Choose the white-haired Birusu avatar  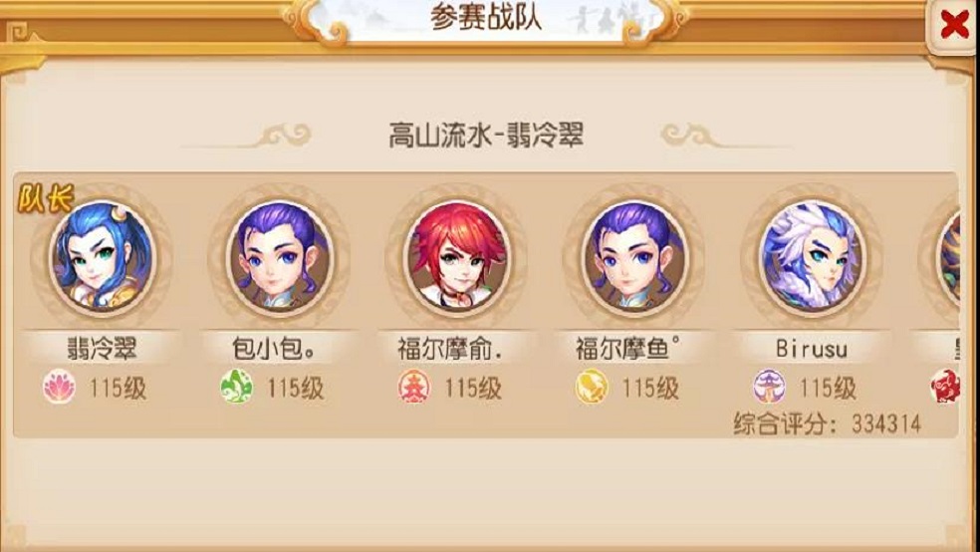812,257
